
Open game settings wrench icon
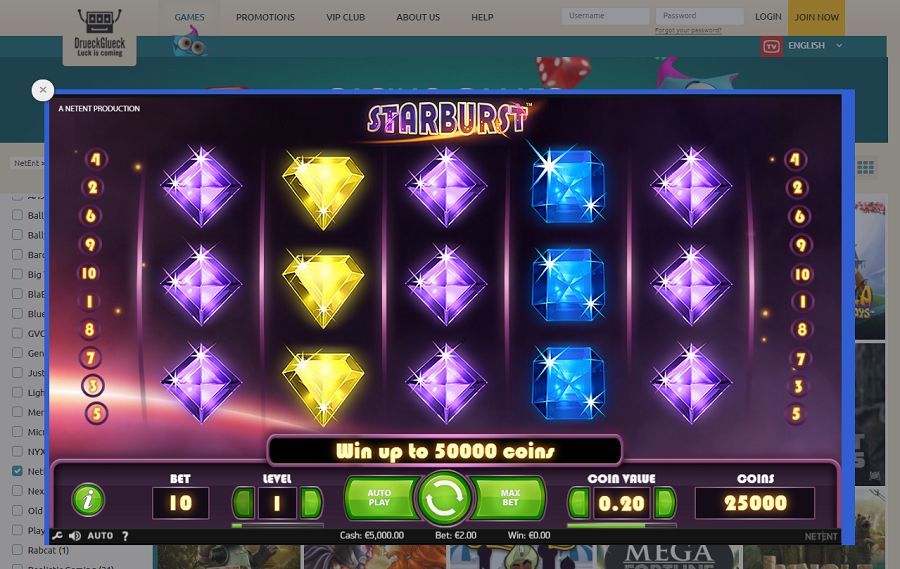pyautogui.click(x=57, y=536)
